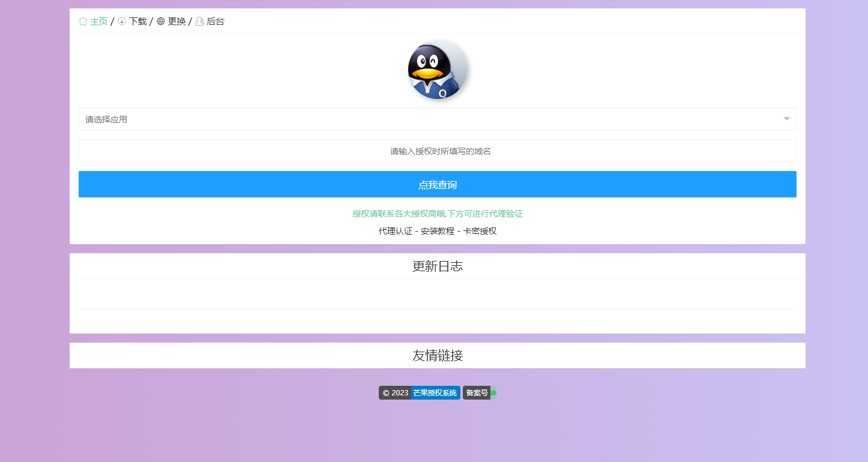Go to 主页 navigation link
Screen dimensions: 868x462
click(98, 22)
